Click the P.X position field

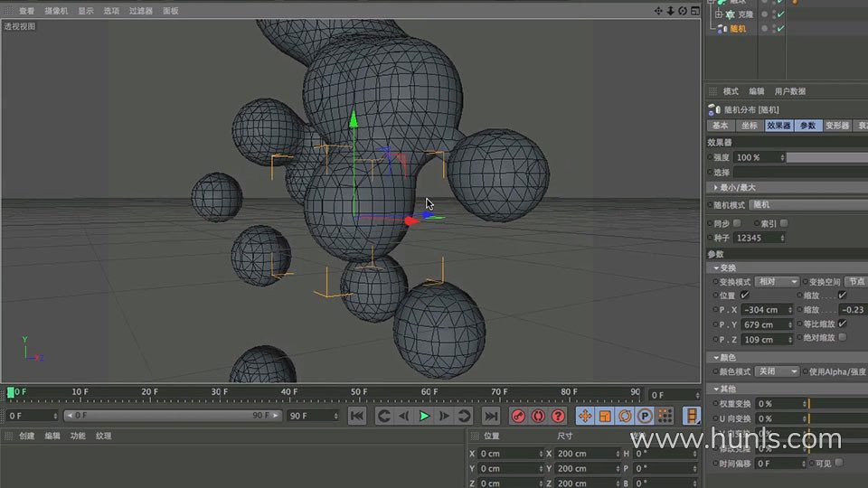(768, 310)
